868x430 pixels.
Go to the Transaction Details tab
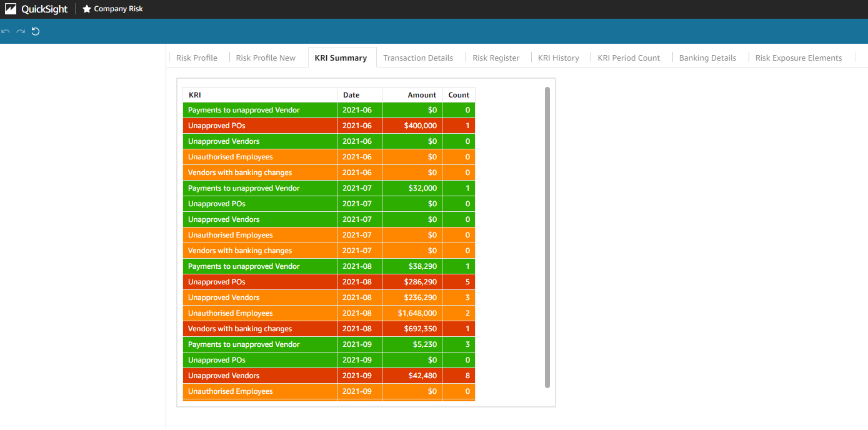coord(418,57)
